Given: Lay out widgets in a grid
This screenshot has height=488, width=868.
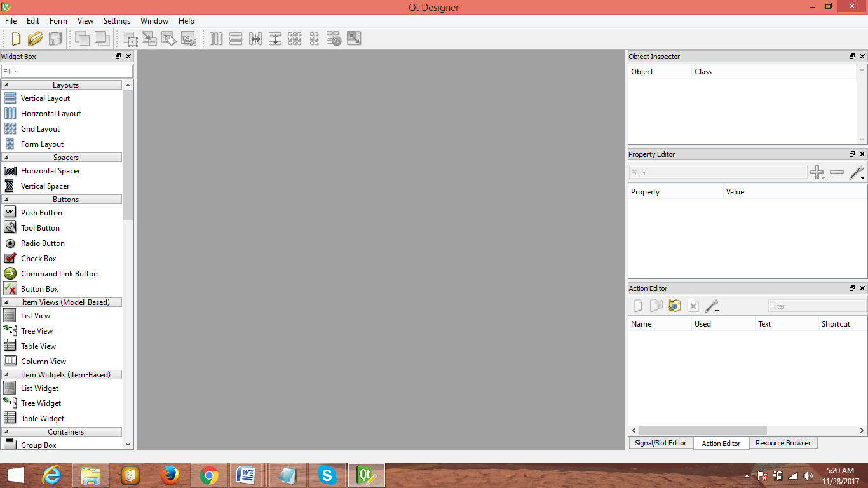Looking at the screenshot, I should [295, 39].
